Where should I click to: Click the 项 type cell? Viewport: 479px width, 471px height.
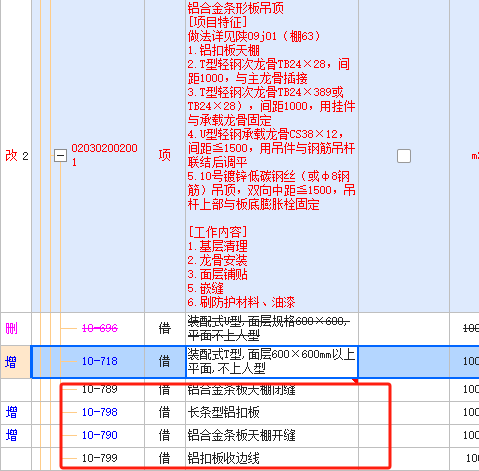pos(165,156)
